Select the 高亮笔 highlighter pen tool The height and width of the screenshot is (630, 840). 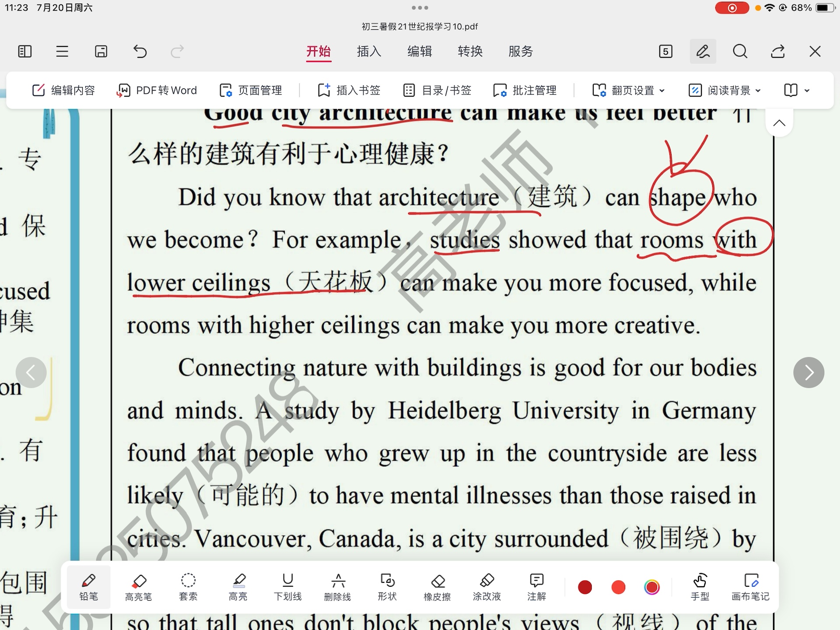139,587
